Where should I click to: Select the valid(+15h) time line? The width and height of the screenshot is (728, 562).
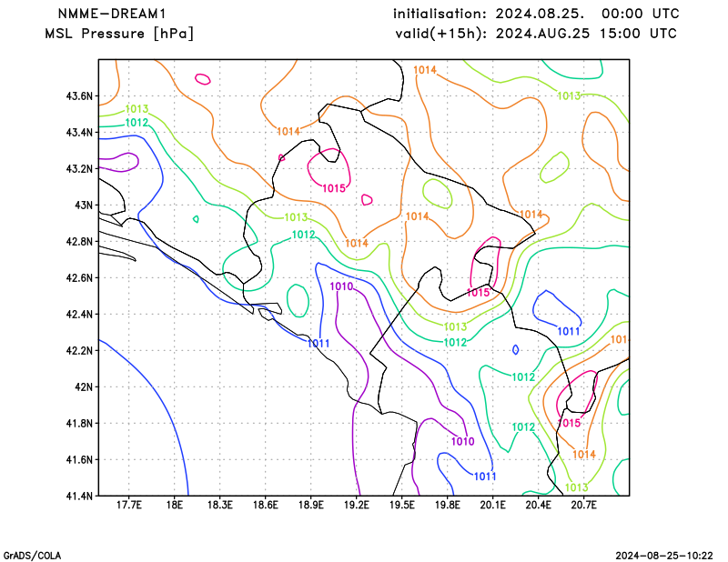536,34
